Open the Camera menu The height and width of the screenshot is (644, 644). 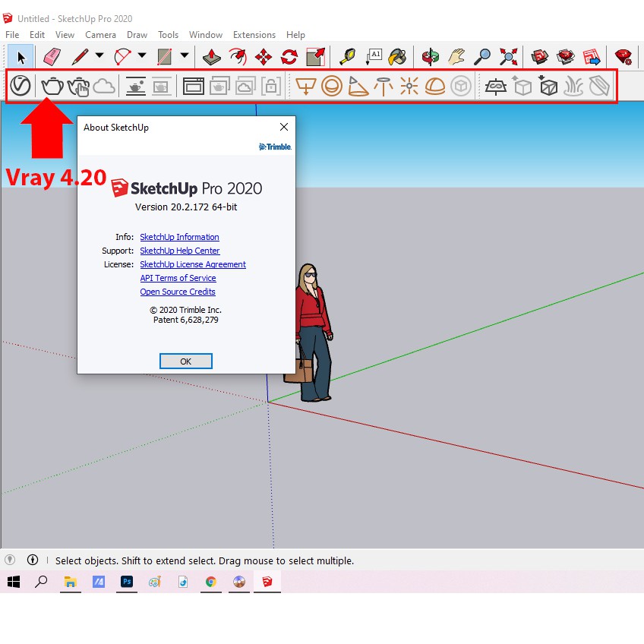(100, 34)
